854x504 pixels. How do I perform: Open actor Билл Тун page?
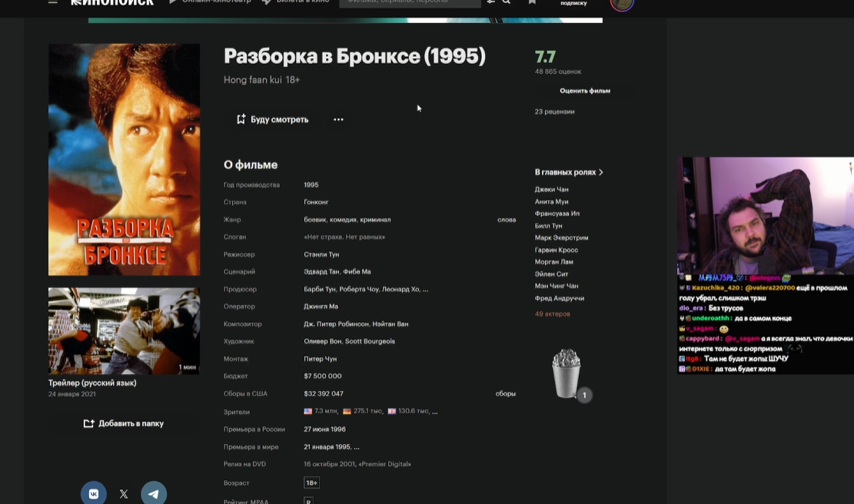(x=549, y=225)
